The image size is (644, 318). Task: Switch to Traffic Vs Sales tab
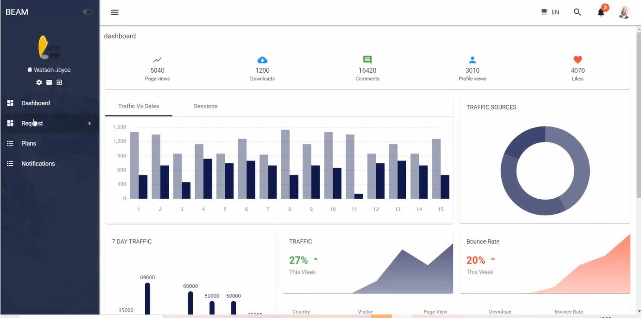(x=138, y=106)
